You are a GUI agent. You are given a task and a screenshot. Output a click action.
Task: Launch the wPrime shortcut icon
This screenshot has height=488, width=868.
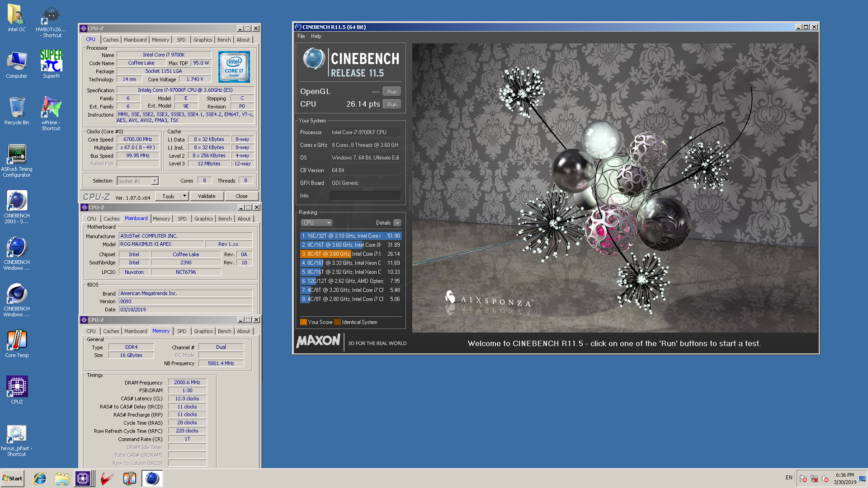point(51,113)
